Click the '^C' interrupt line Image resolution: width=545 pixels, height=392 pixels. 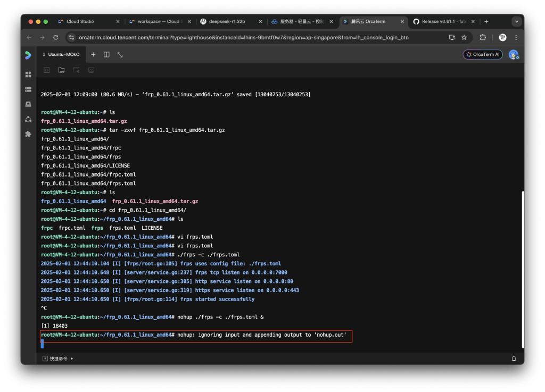click(x=44, y=308)
